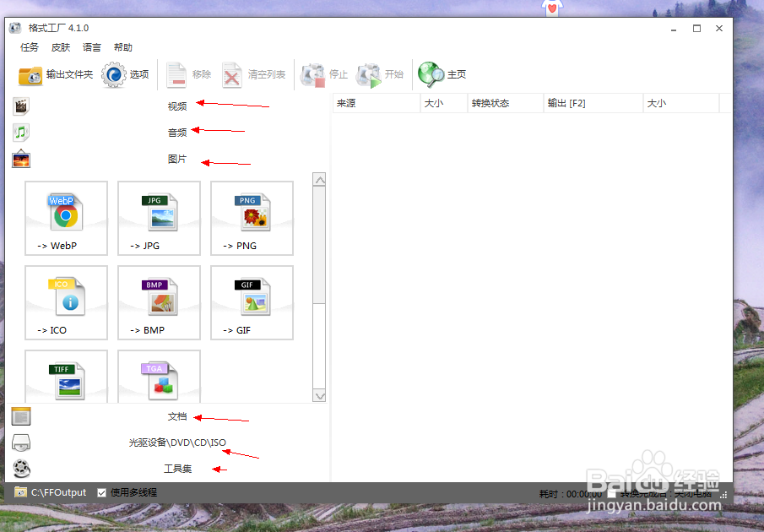Click the 移除 remove toolbar button

coord(189,75)
